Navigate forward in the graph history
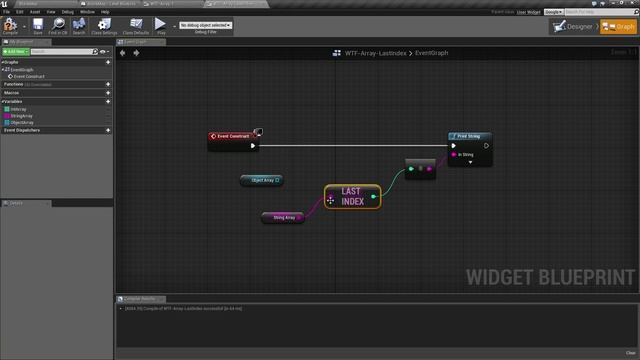This screenshot has height=360, width=640. 136,53
